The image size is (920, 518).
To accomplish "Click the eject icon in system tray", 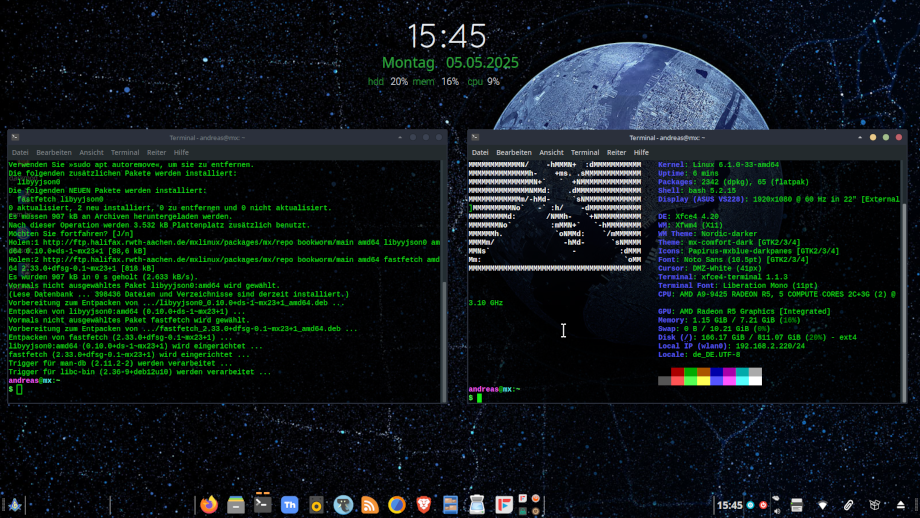I will coord(900,505).
